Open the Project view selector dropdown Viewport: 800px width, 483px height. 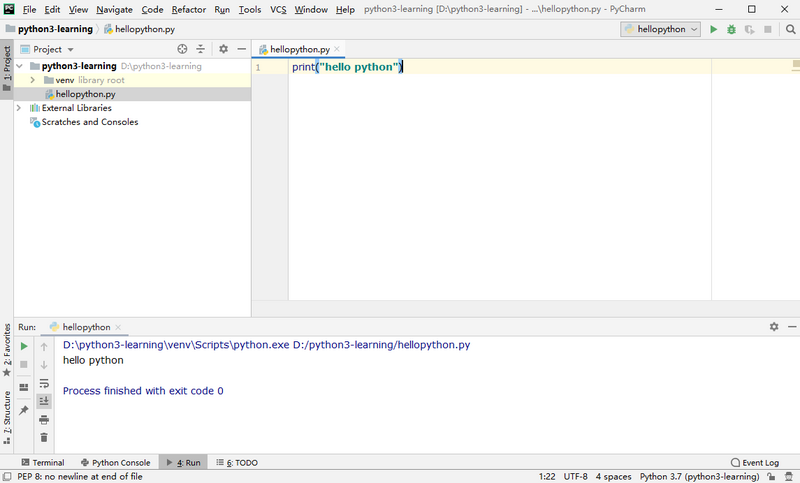(x=47, y=49)
